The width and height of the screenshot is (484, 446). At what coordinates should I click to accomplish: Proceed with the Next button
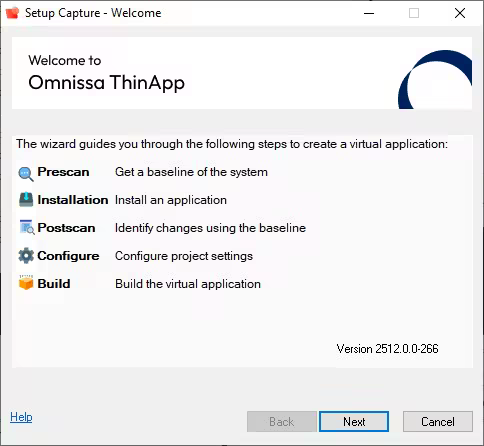click(354, 422)
